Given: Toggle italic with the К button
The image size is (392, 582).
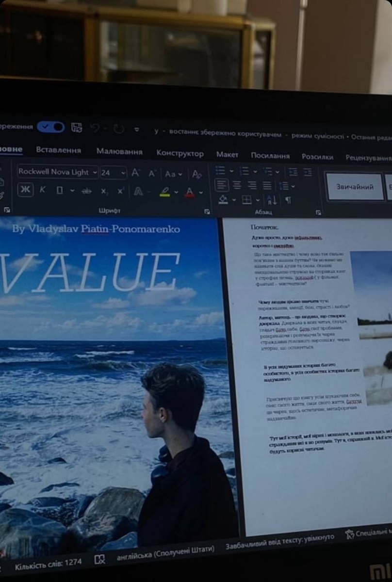Looking at the screenshot, I should pyautogui.click(x=42, y=190).
